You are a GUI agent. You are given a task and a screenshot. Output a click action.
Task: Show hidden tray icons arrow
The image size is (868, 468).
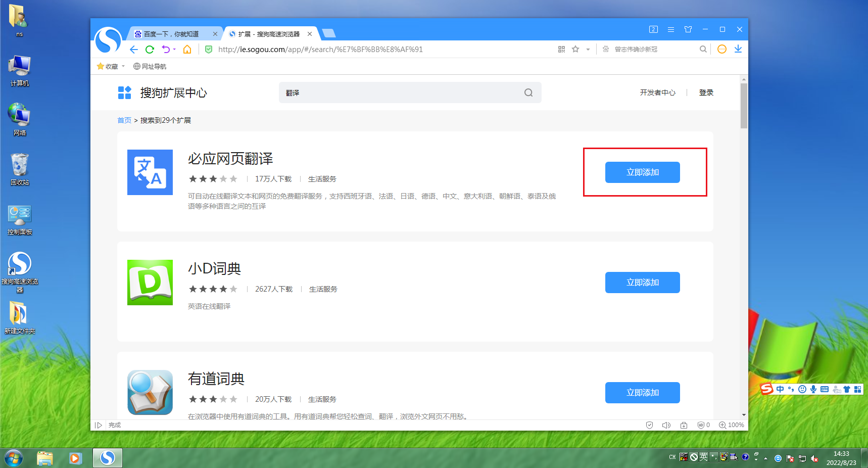coord(766,458)
